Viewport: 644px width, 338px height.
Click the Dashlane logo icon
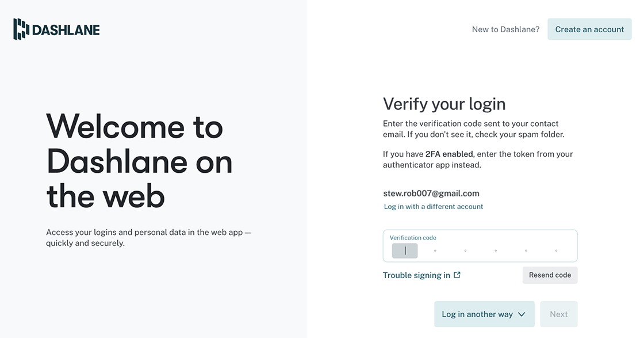(21, 29)
